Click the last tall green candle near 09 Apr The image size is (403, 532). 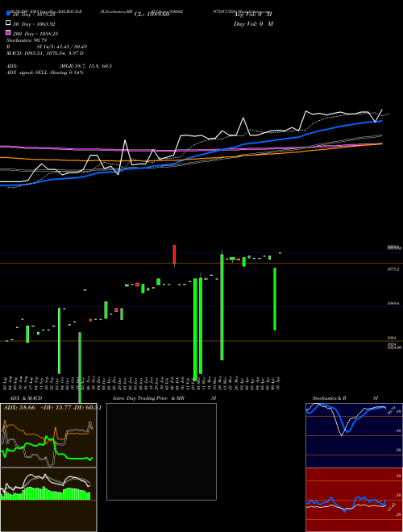(275, 299)
